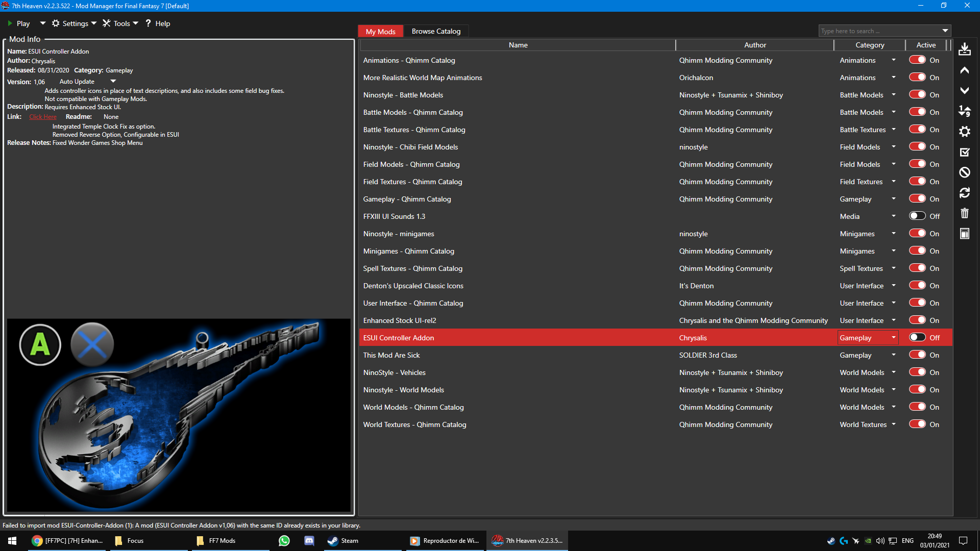Toggle Ninostyle - Battle Models off
The width and height of the screenshot is (980, 551).
[x=917, y=94]
